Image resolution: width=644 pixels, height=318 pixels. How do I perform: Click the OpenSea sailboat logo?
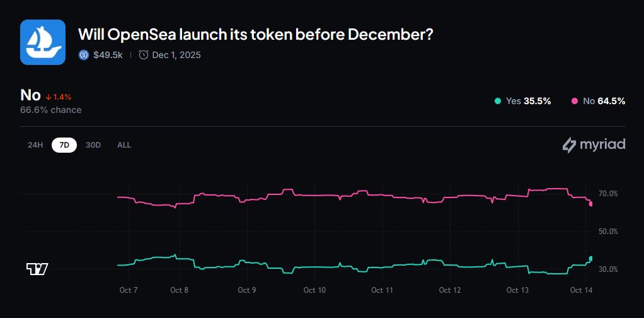coord(43,42)
